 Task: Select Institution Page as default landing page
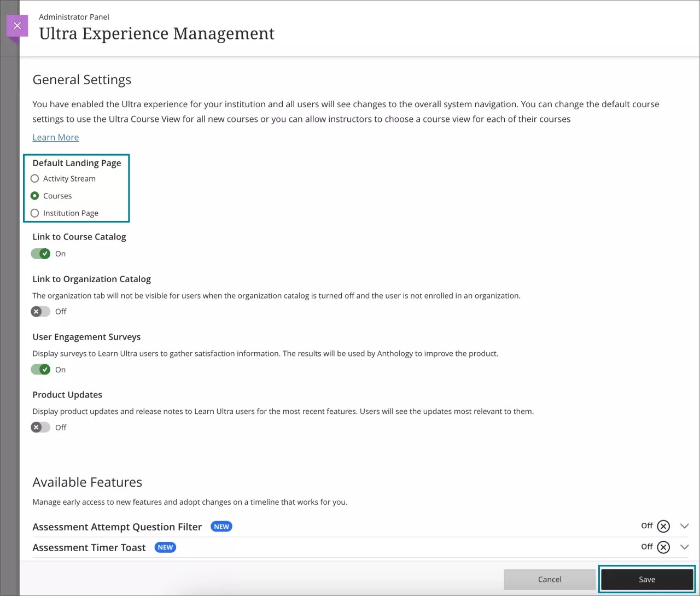[34, 213]
